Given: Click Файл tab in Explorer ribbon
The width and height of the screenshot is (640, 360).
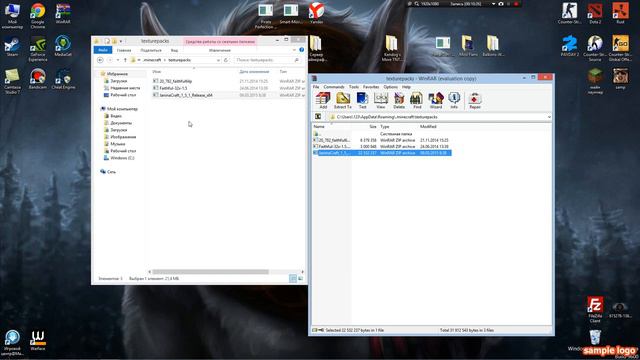Looking at the screenshot, I should coord(103,50).
